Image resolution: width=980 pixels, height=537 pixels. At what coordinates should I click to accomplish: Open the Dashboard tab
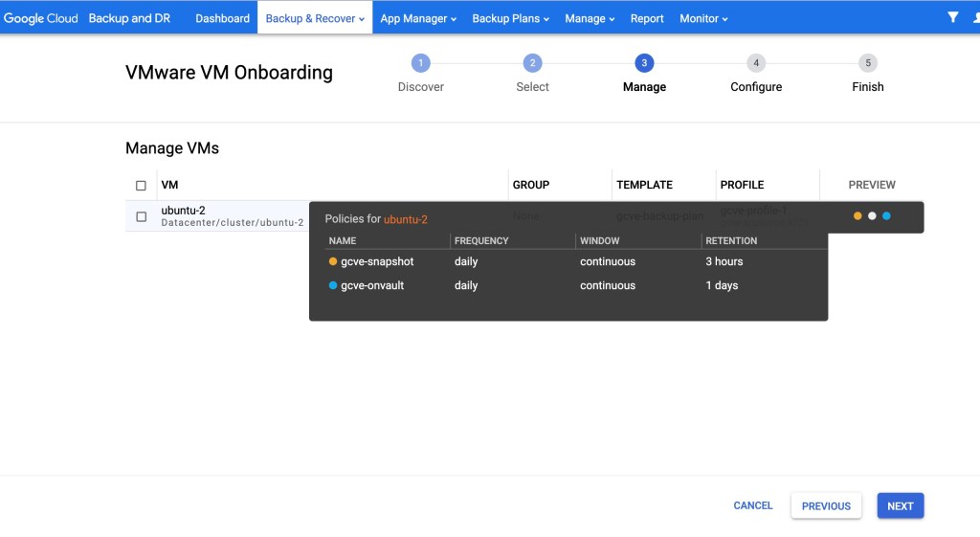pyautogui.click(x=222, y=18)
